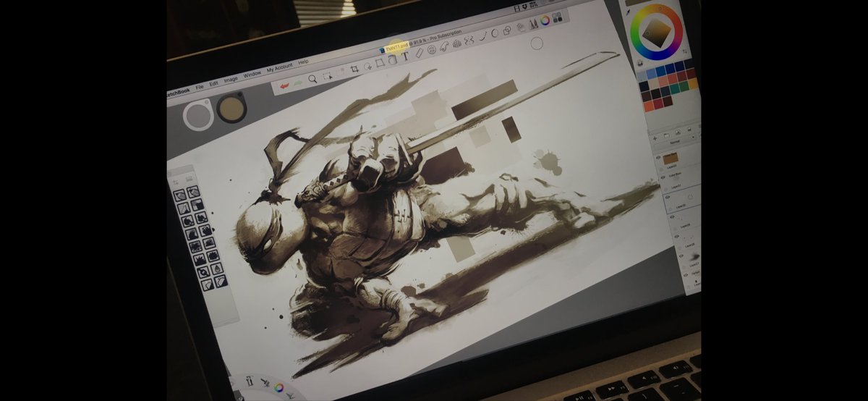This screenshot has height=401, width=868.
Task: Select the Transform rectangle tool
Action: tap(380, 62)
